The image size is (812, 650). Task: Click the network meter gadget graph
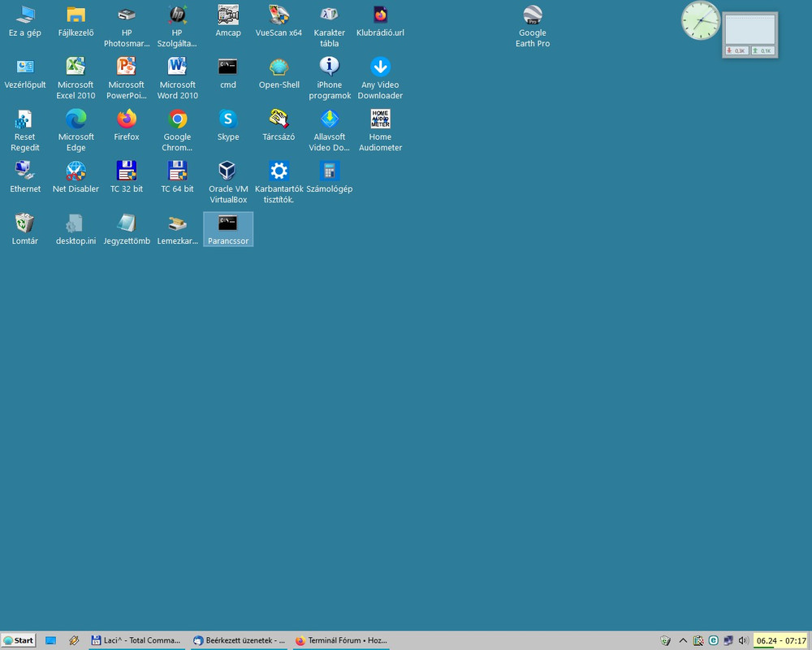click(x=749, y=29)
